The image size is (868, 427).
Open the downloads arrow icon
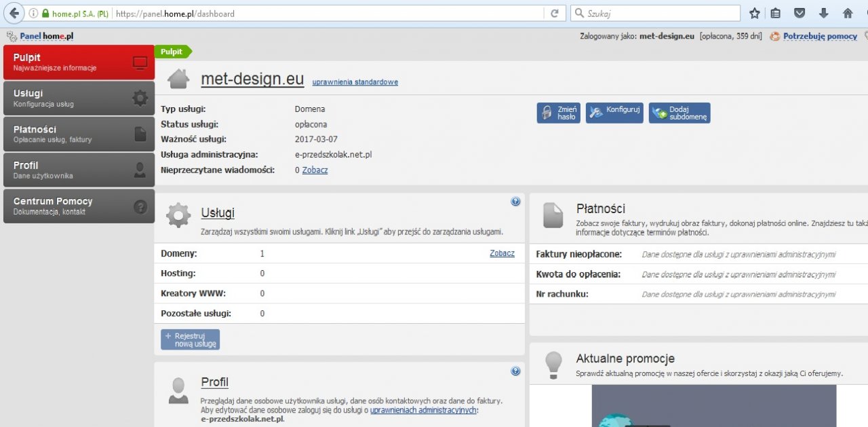pos(824,14)
